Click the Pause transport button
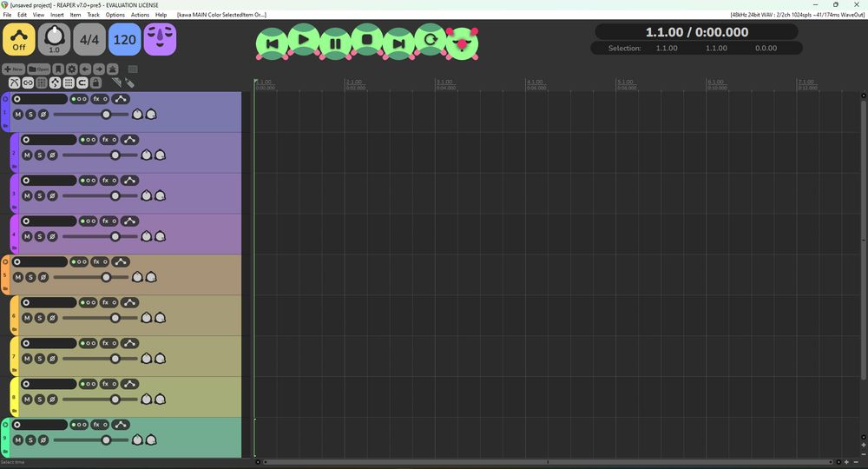The image size is (868, 469). 335,43
